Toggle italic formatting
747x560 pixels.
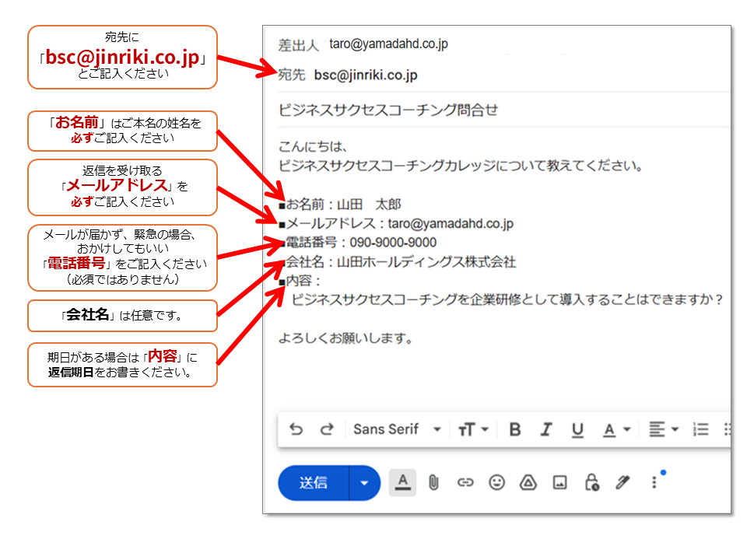pyautogui.click(x=546, y=429)
